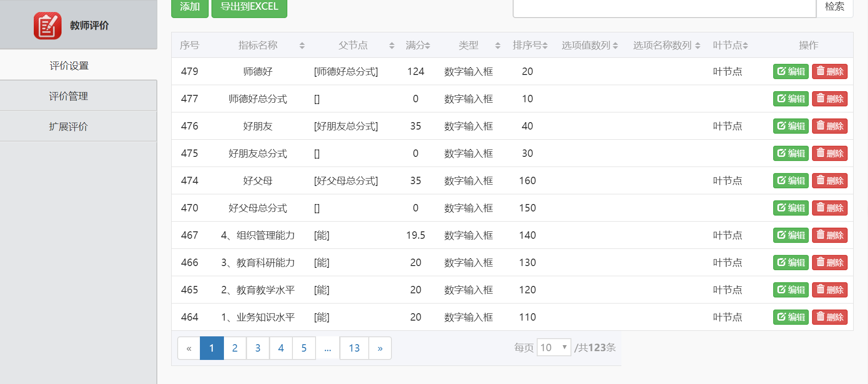The width and height of the screenshot is (868, 384).
Task: Export the table with 导出到EXCEL
Action: click(249, 7)
